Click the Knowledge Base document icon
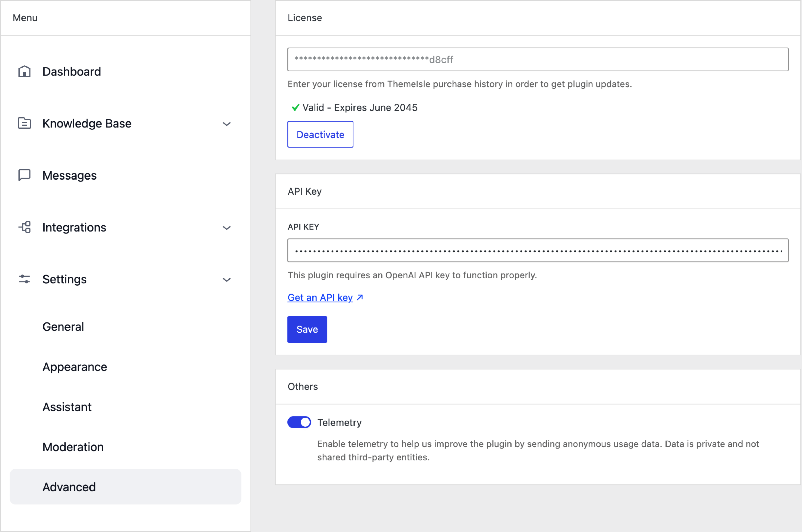Screen dimensions: 802x532 (x=24, y=124)
